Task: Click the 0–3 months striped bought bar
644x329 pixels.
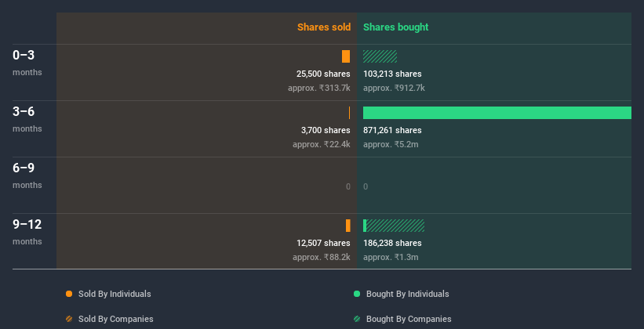Action: click(380, 56)
